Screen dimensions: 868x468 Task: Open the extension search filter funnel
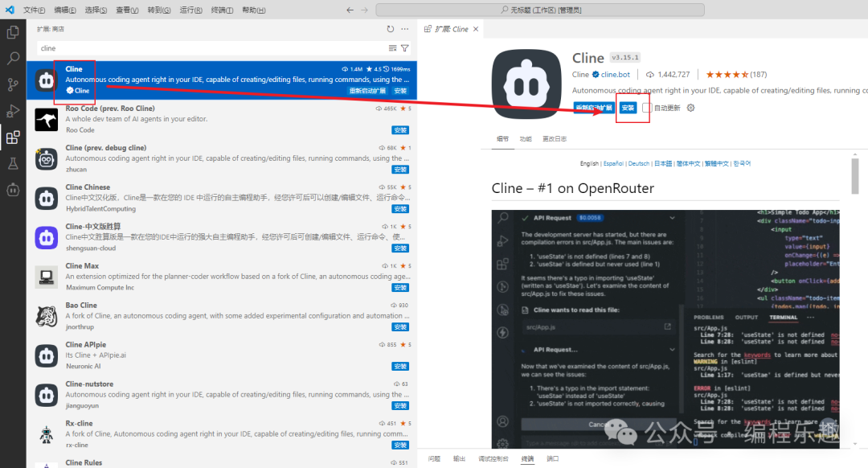point(404,48)
